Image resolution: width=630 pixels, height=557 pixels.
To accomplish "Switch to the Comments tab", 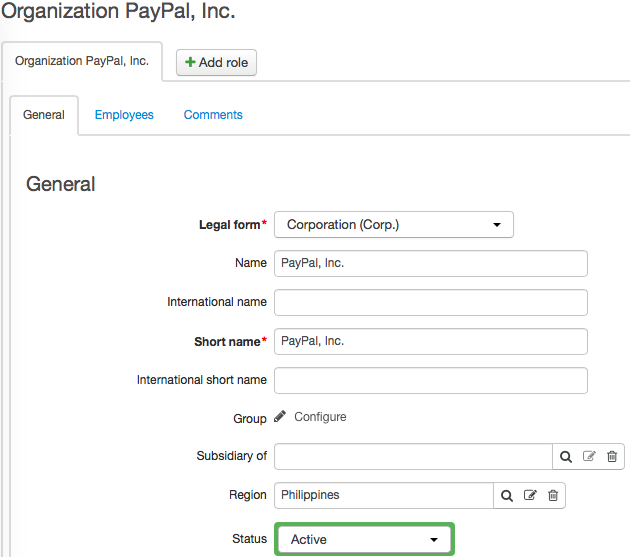I will 213,115.
